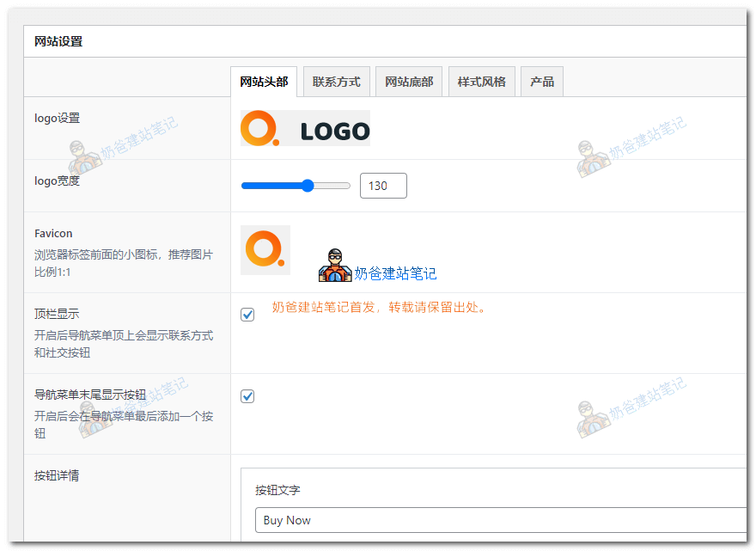This screenshot has height=551, width=756.
Task: Click the orange ring Favicon preview icon
Action: click(x=265, y=249)
